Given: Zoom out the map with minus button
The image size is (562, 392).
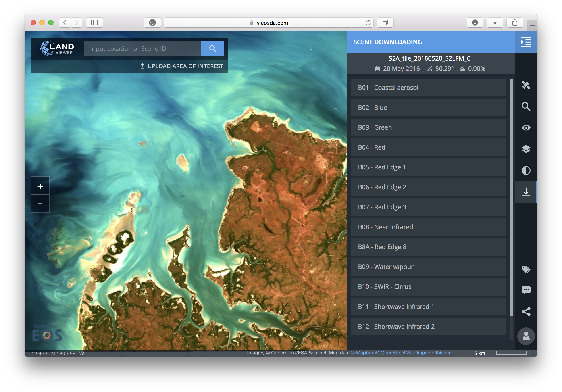Looking at the screenshot, I should [x=40, y=204].
